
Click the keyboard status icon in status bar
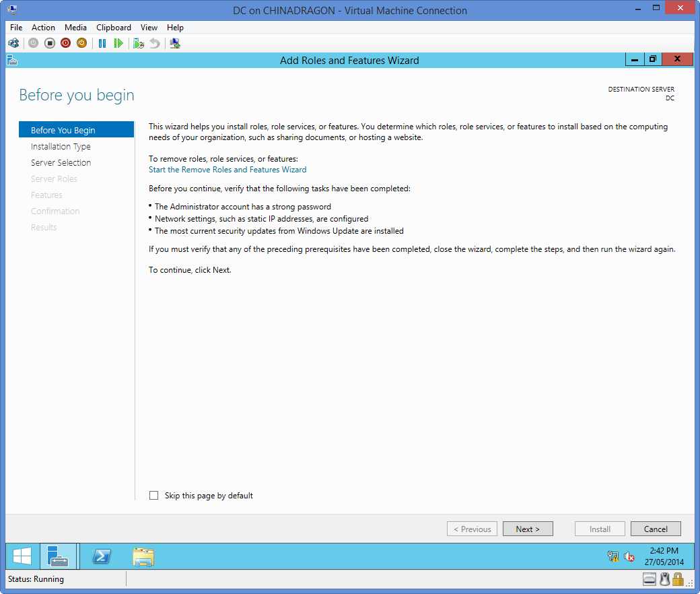tap(650, 579)
